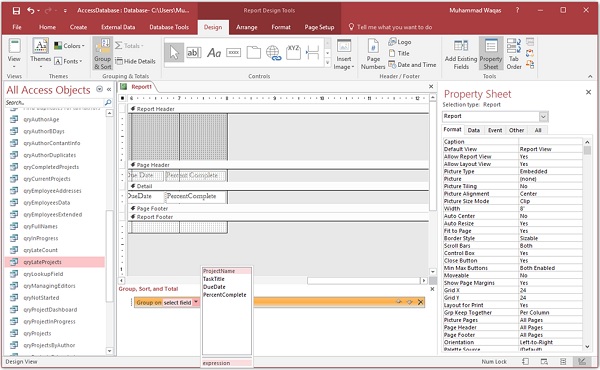The image size is (600, 370).
Task: Open the Data tab in Property Sheet
Action: tap(473, 130)
